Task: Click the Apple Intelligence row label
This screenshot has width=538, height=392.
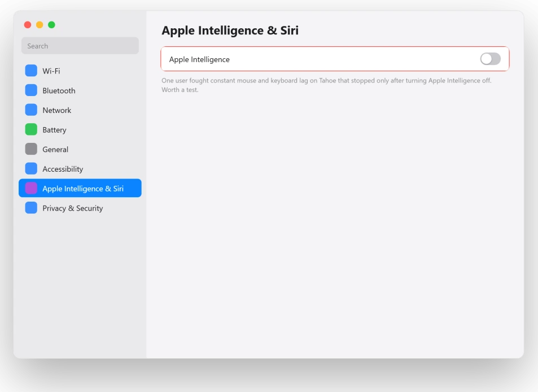Action: click(x=199, y=59)
